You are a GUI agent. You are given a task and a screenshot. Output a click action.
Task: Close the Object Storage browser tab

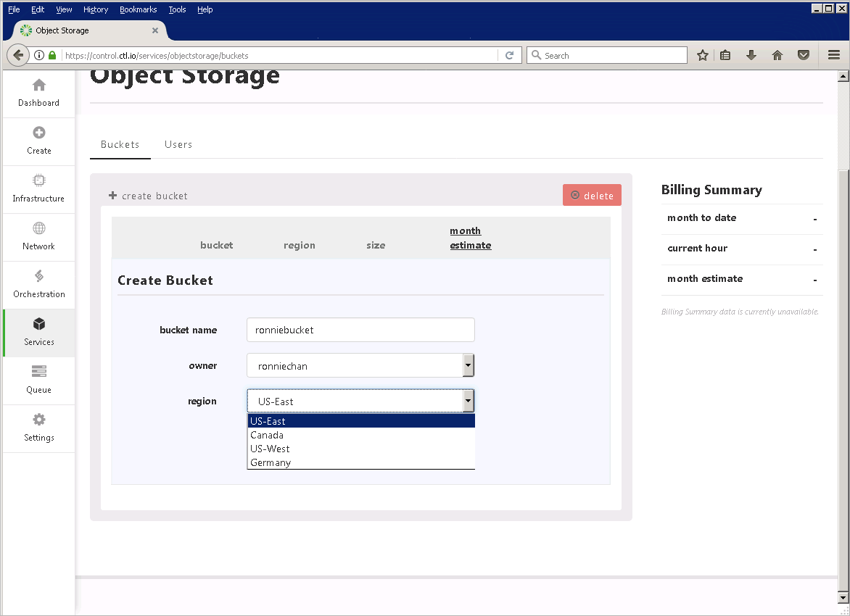click(x=155, y=30)
